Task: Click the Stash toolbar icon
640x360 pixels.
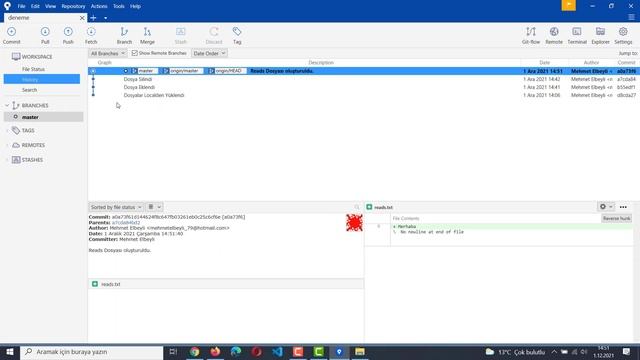Action: (180, 36)
